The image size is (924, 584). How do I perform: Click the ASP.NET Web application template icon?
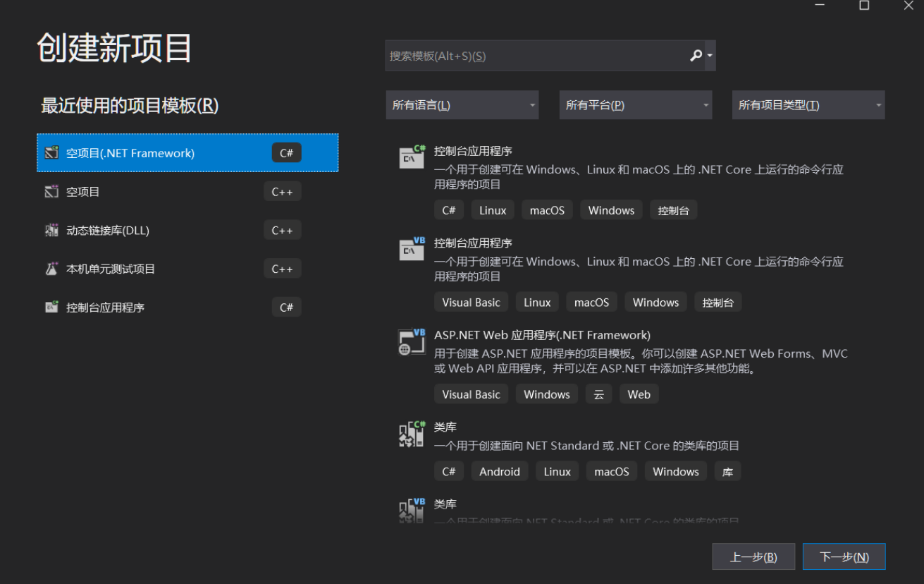pos(412,341)
